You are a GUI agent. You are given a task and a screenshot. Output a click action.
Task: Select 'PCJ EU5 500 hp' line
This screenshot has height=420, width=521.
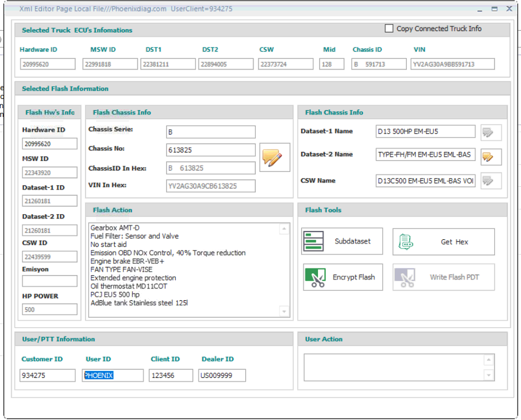115,294
